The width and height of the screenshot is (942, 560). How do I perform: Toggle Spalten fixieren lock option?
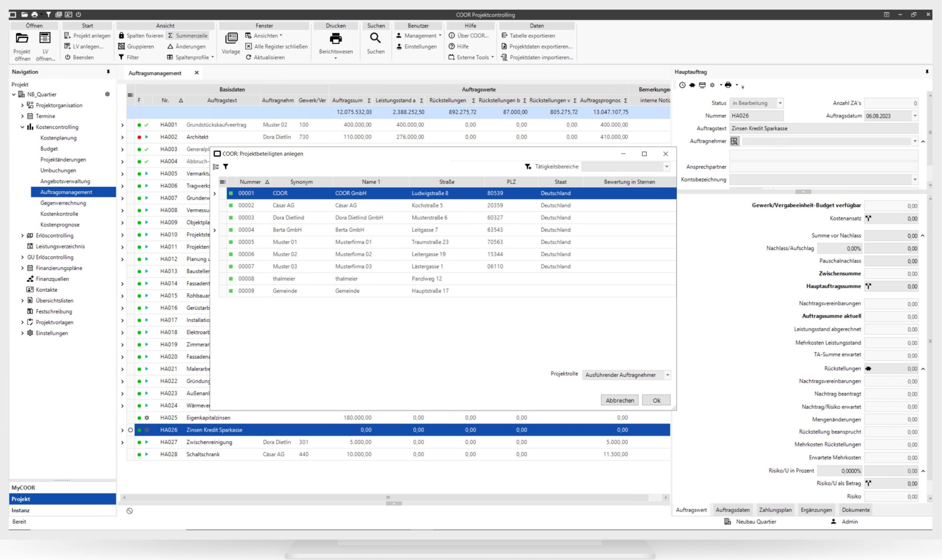(x=141, y=35)
